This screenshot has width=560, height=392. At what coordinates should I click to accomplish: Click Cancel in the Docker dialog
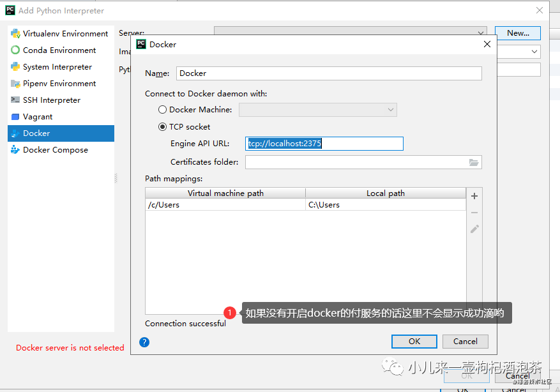(465, 342)
